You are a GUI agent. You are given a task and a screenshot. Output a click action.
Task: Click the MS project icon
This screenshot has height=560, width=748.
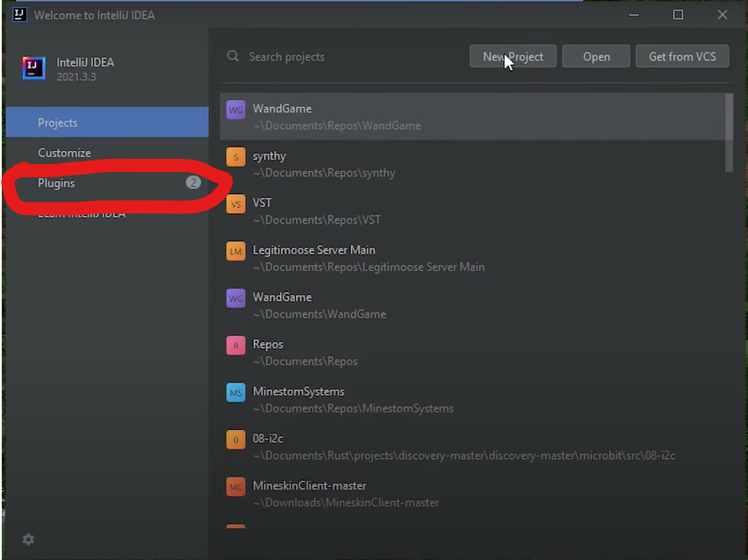pos(235,392)
